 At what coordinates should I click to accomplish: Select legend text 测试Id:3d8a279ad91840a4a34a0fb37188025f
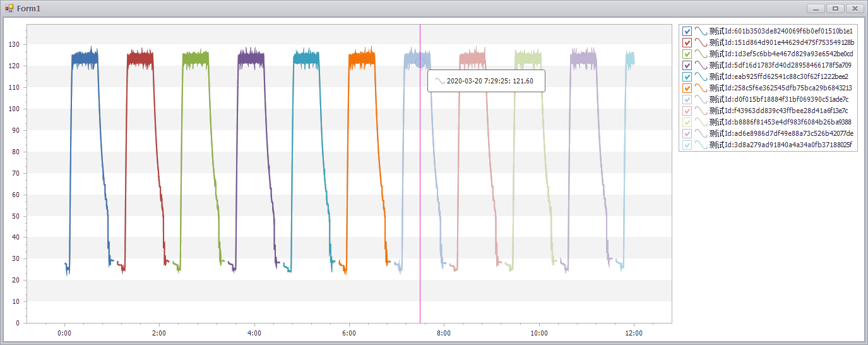coord(780,145)
